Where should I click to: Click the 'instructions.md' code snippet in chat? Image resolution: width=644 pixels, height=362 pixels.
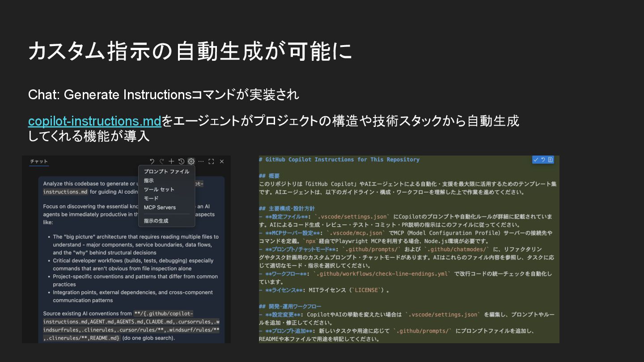[65, 192]
